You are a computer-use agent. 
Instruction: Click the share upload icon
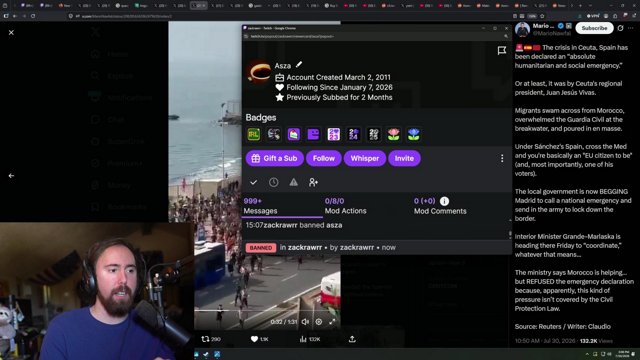point(352,339)
